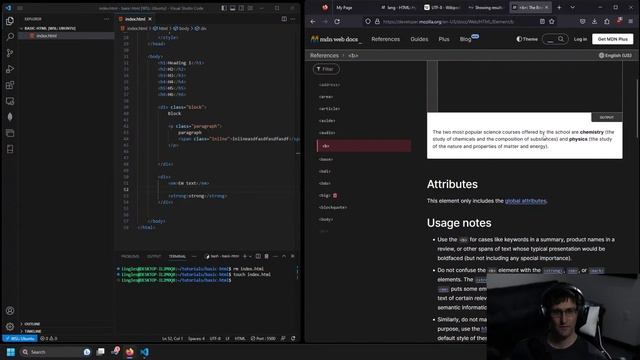640x360 pixels.
Task: Switch to the UTF-8 Wikipedia browser tab
Action: point(443,7)
